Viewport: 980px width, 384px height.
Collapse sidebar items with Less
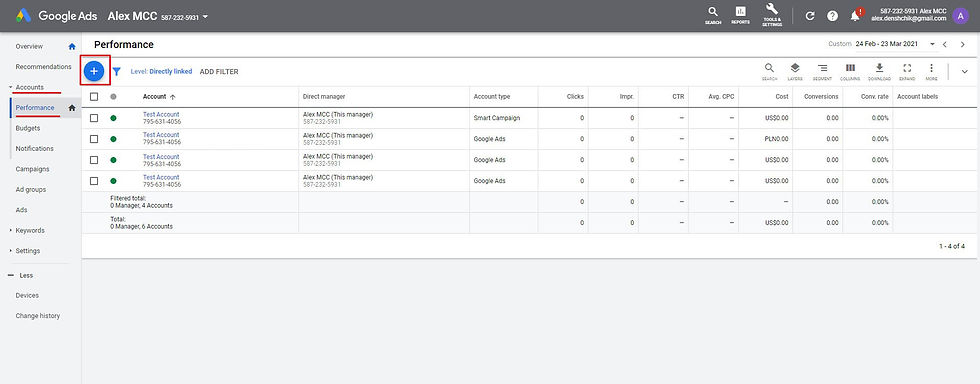[x=21, y=275]
